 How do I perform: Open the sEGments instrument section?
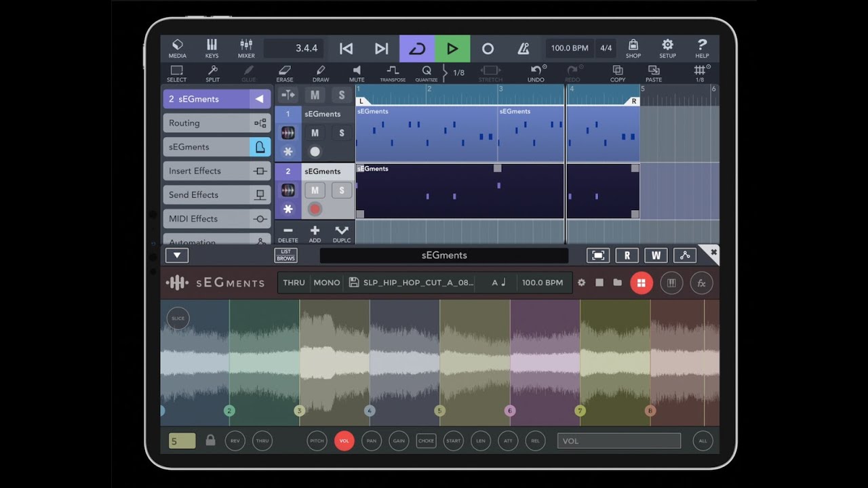[217, 147]
